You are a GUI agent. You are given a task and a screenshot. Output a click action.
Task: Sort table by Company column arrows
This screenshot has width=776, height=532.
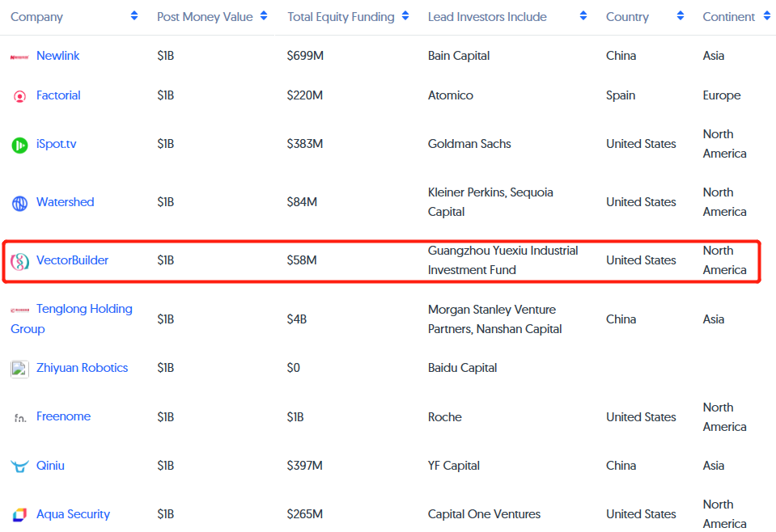click(x=134, y=16)
